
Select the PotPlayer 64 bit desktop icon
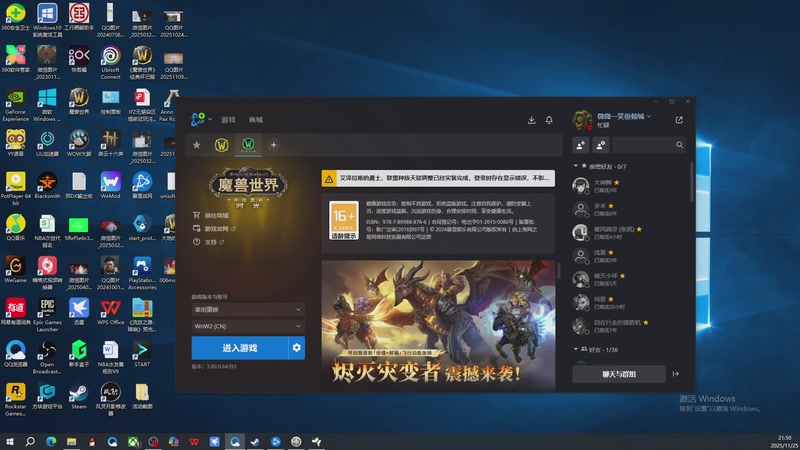pos(15,189)
